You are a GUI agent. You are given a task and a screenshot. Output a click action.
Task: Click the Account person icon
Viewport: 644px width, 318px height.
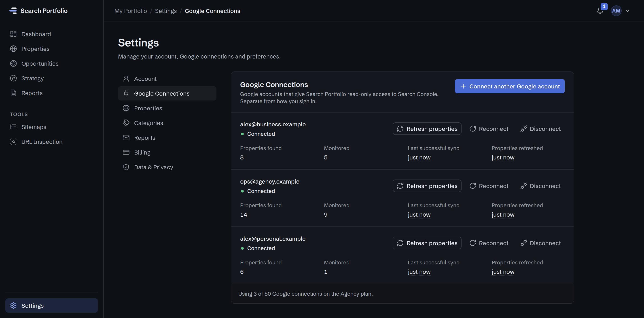click(x=126, y=79)
